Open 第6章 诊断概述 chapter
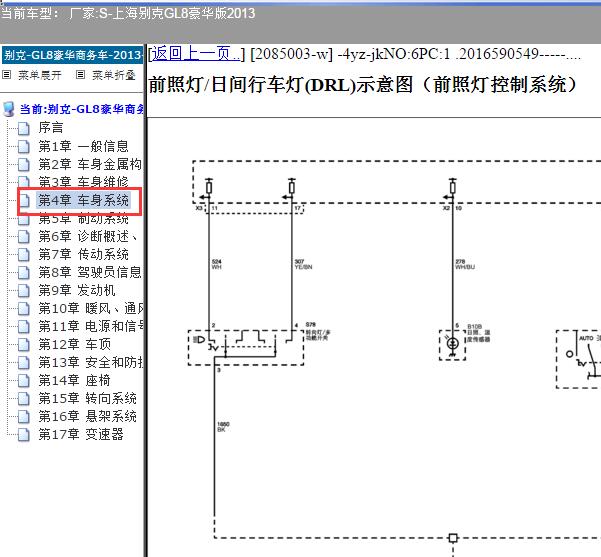Image resolution: width=601 pixels, height=557 pixels. (x=88, y=236)
